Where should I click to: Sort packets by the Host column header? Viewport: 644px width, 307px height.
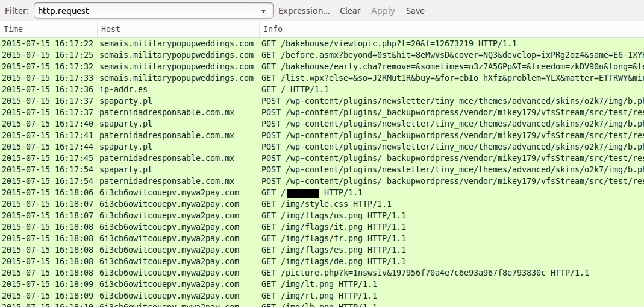click(x=178, y=29)
